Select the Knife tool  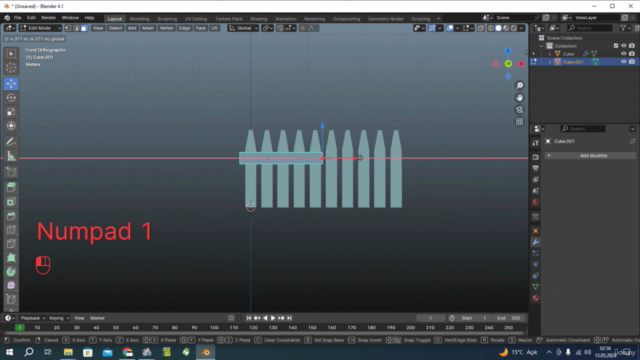click(x=11, y=244)
